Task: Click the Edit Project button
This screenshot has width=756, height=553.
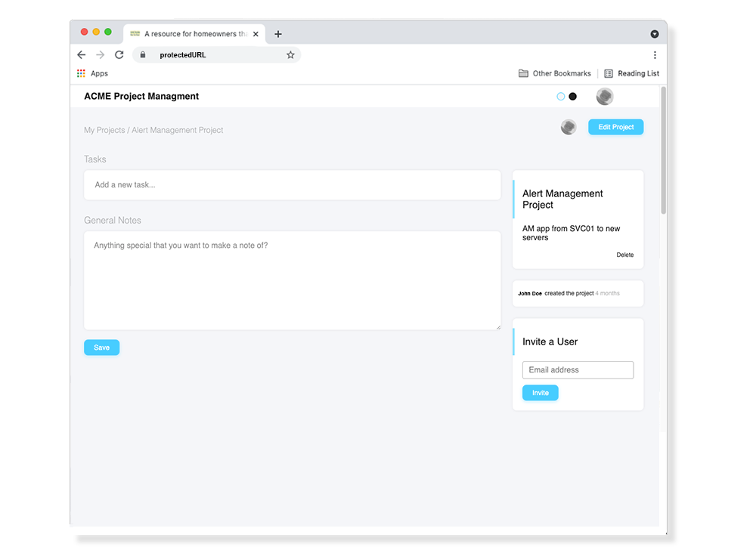Action: 615,127
